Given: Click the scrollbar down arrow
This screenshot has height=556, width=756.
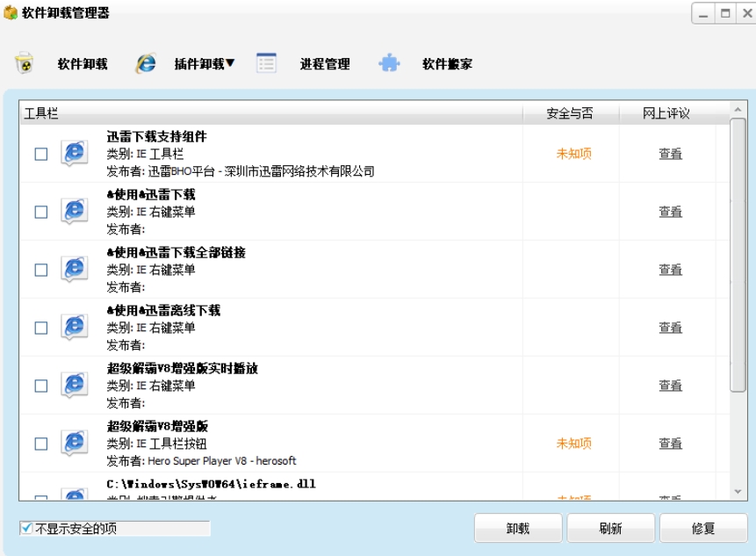Looking at the screenshot, I should pyautogui.click(x=738, y=492).
